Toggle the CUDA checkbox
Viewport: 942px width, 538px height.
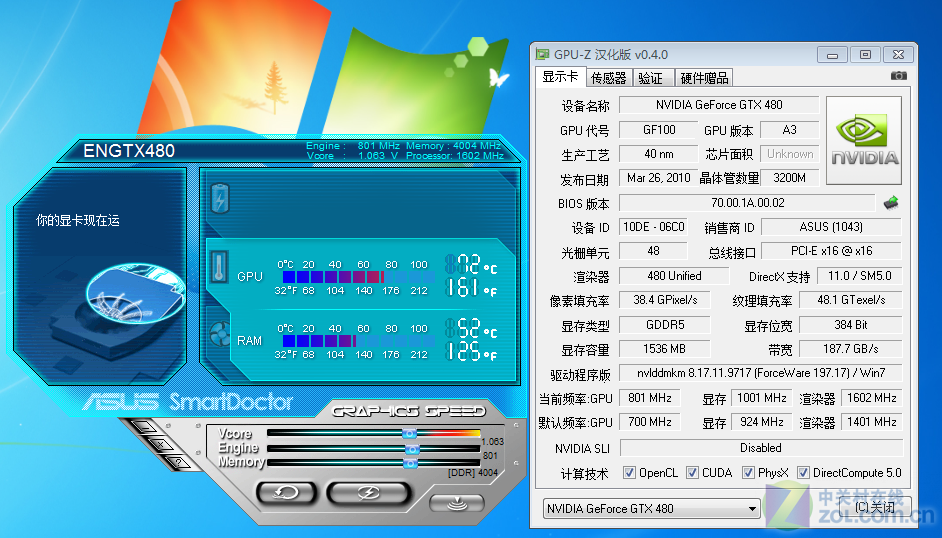tap(692, 473)
